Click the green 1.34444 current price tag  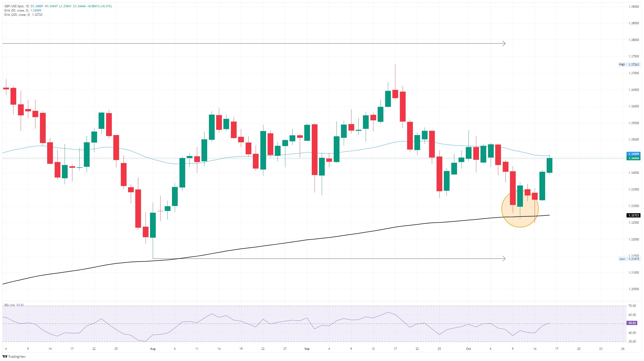pos(633,158)
